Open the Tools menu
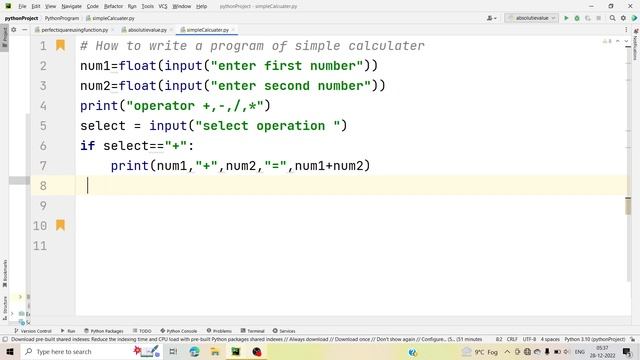 147,6
